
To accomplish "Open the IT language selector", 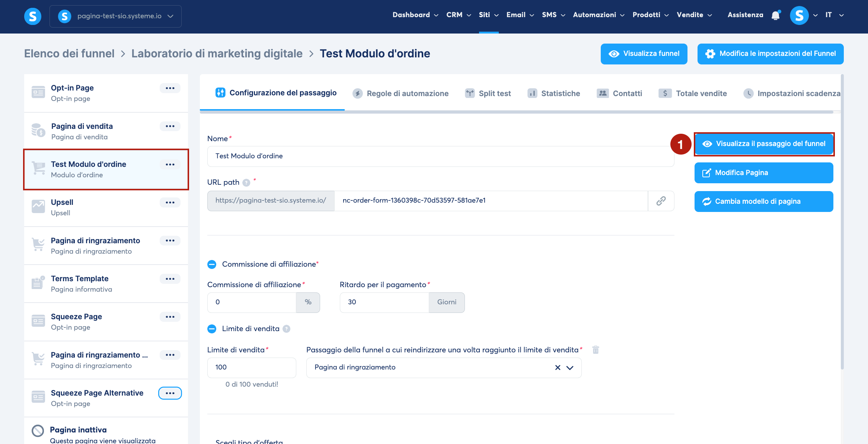I will [x=834, y=15].
